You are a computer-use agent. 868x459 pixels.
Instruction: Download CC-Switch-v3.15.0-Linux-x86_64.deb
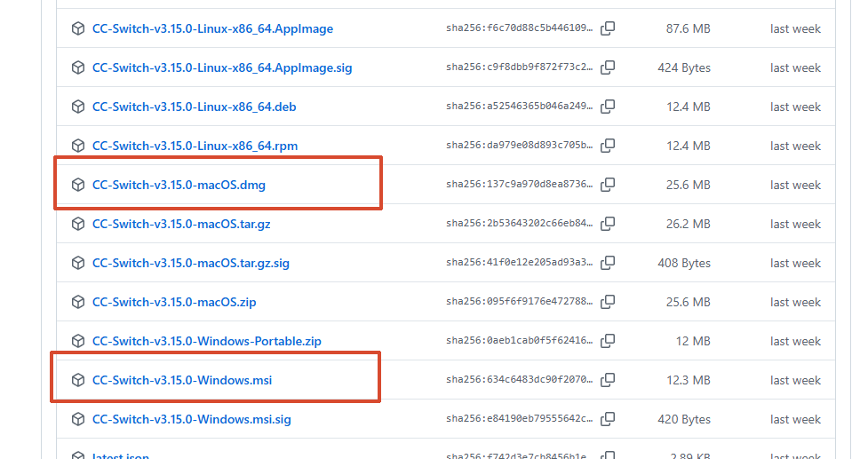tap(194, 107)
